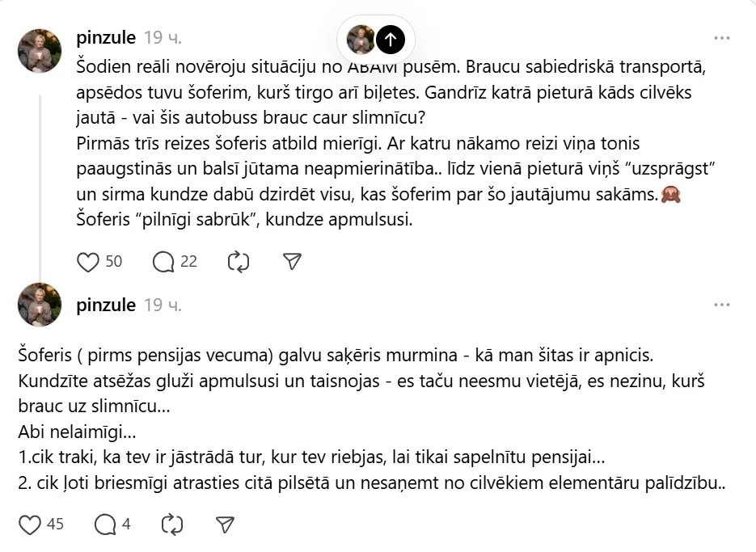Viewport: 756px width, 552px height.
Task: Click the avatar in the floating pill
Action: click(x=361, y=39)
